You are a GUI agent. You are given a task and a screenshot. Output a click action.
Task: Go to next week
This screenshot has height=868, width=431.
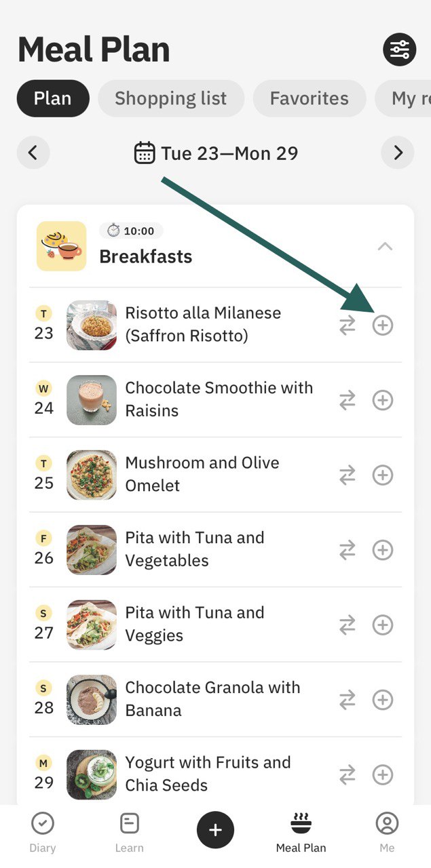click(x=398, y=153)
